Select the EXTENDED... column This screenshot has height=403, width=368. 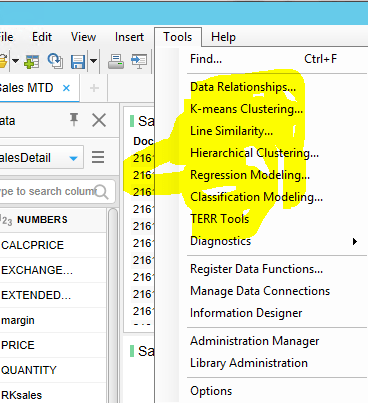tap(53, 295)
